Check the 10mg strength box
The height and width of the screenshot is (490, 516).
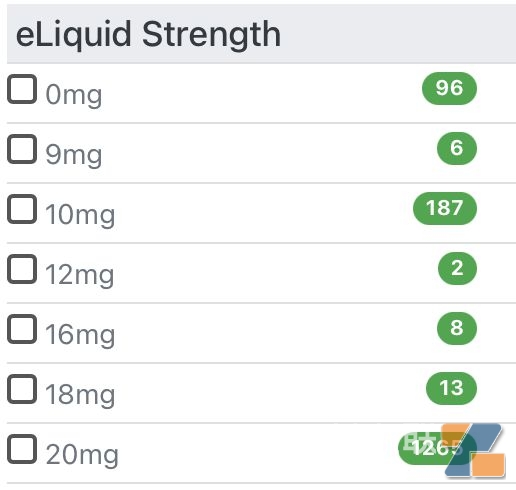(22, 209)
